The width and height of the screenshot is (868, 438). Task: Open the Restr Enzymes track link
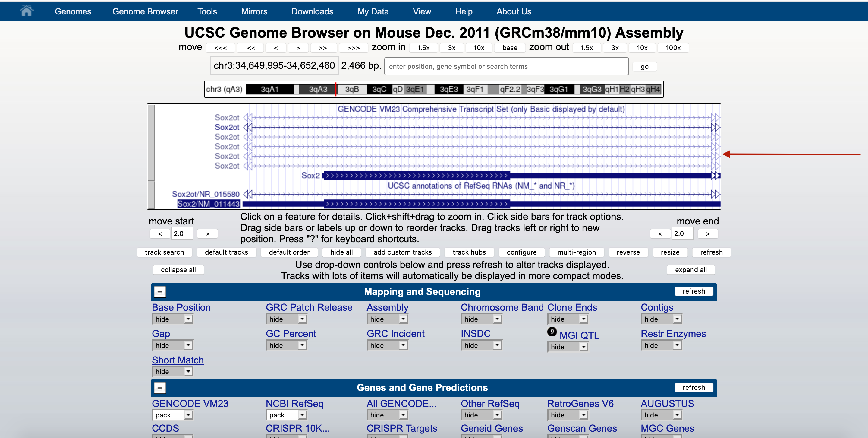coord(673,333)
